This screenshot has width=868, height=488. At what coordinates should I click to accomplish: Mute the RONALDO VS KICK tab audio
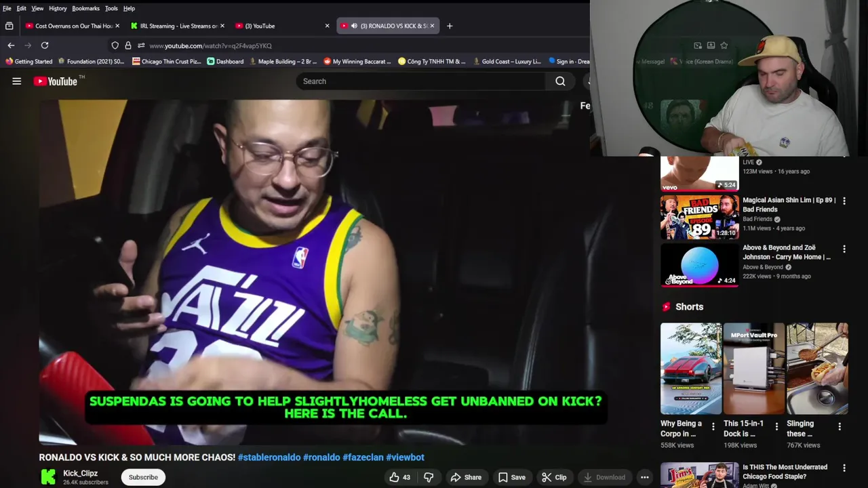[354, 26]
